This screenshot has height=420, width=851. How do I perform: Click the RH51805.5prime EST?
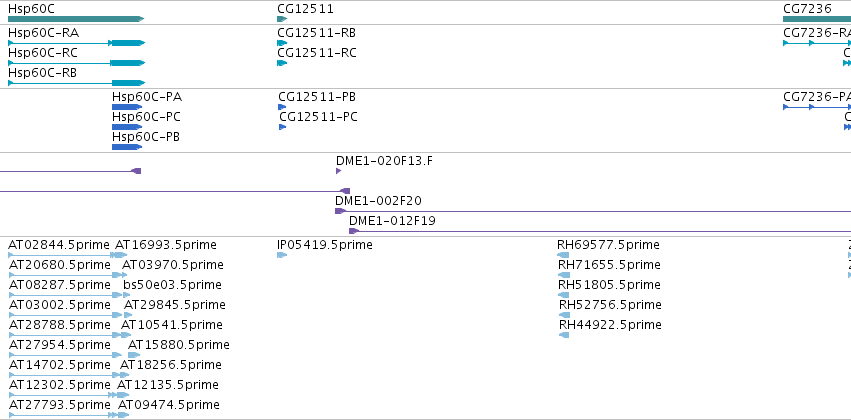(x=563, y=295)
